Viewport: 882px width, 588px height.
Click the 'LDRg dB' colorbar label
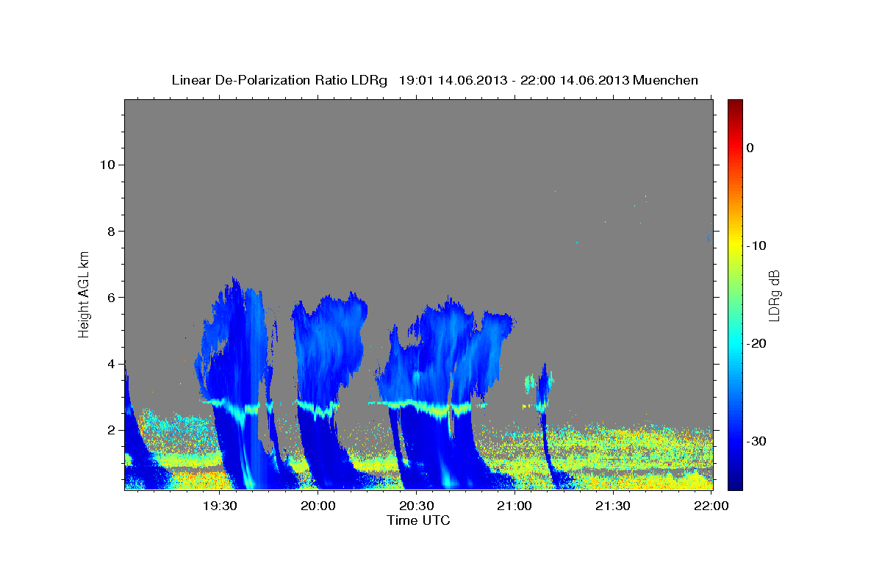774,295
